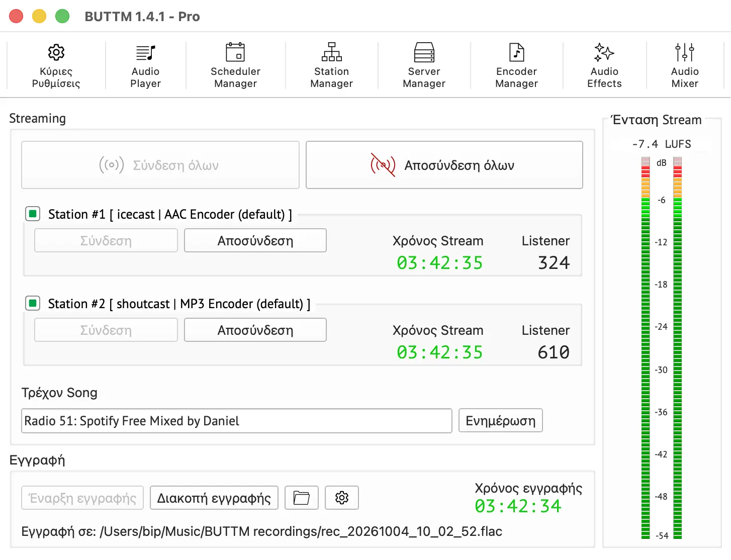Disconnect Station #1 with Αποσύνδεση button
This screenshot has width=731, height=560.
255,241
